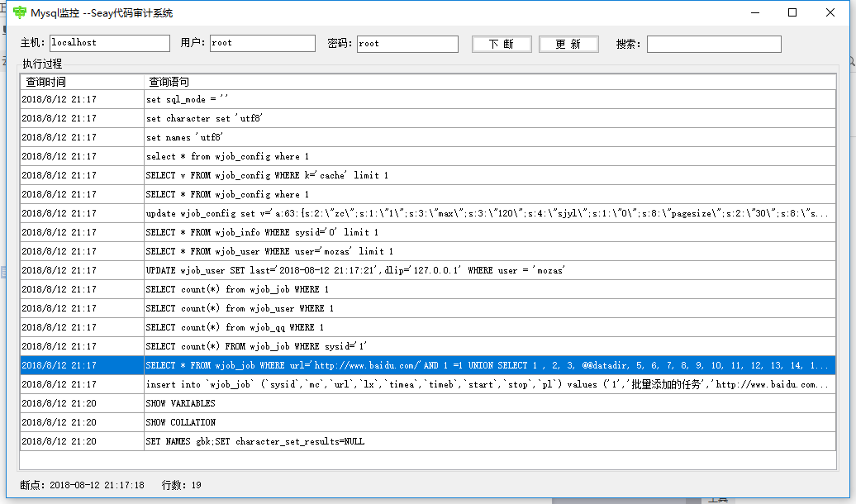Image resolution: width=856 pixels, height=504 pixels.
Task: Select highlighted UNION SELECT @@datadir query row
Action: 428,365
